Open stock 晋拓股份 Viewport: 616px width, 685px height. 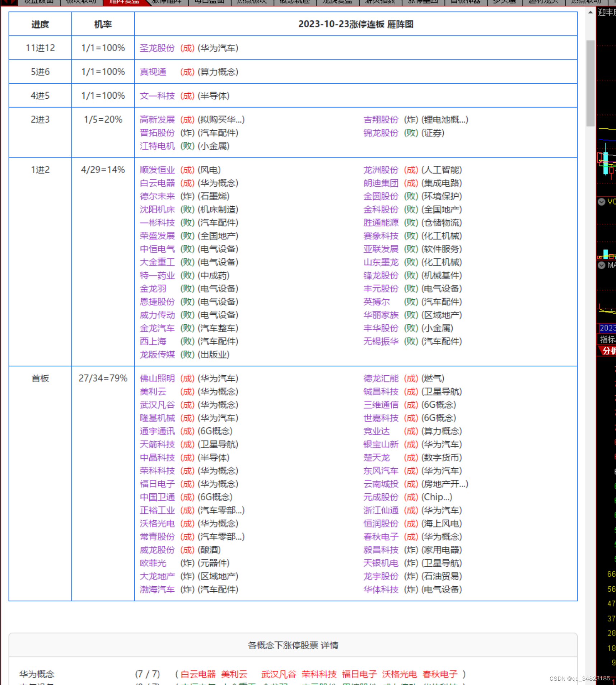click(x=157, y=133)
